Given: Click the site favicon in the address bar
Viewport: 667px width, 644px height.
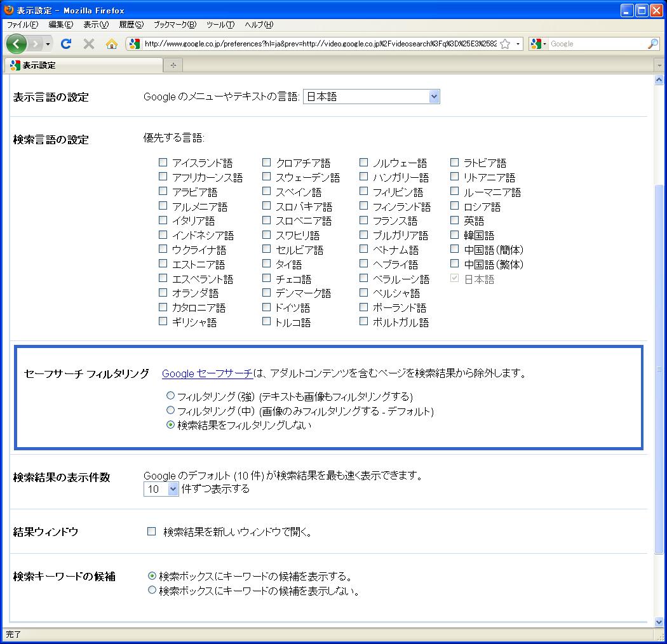Looking at the screenshot, I should coord(135,43).
